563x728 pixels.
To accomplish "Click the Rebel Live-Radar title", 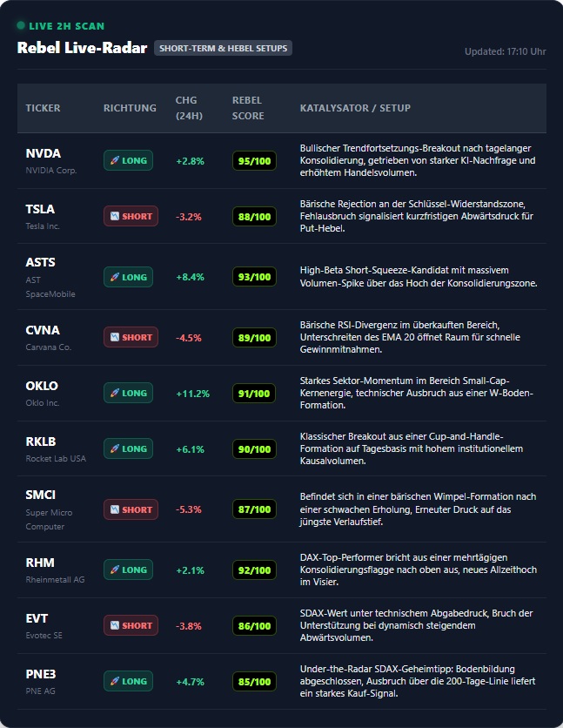I will tap(82, 48).
